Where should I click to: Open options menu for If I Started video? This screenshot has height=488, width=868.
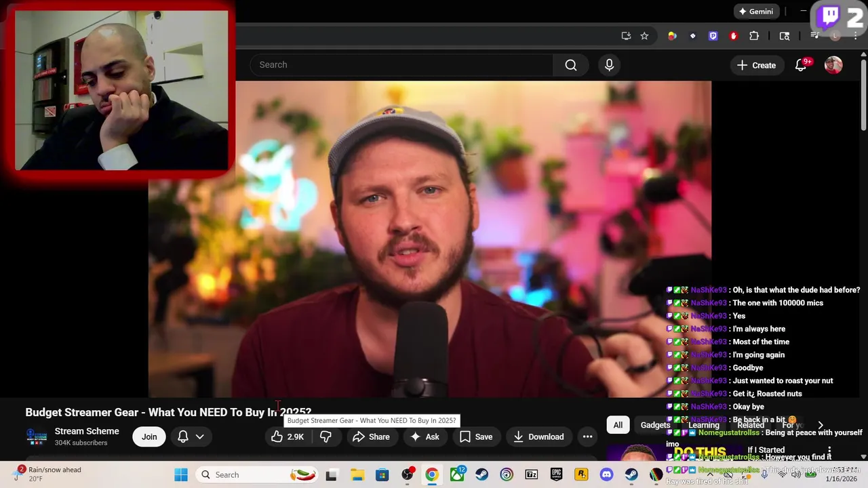tap(829, 451)
